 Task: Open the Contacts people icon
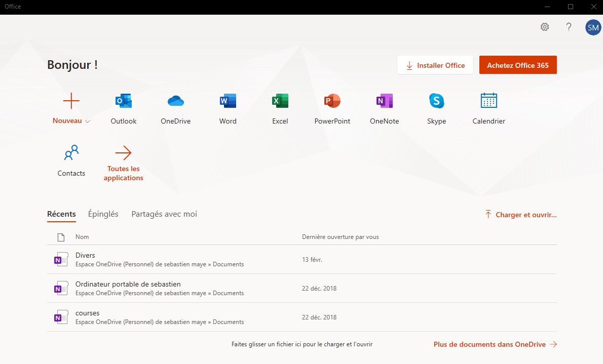[71, 152]
